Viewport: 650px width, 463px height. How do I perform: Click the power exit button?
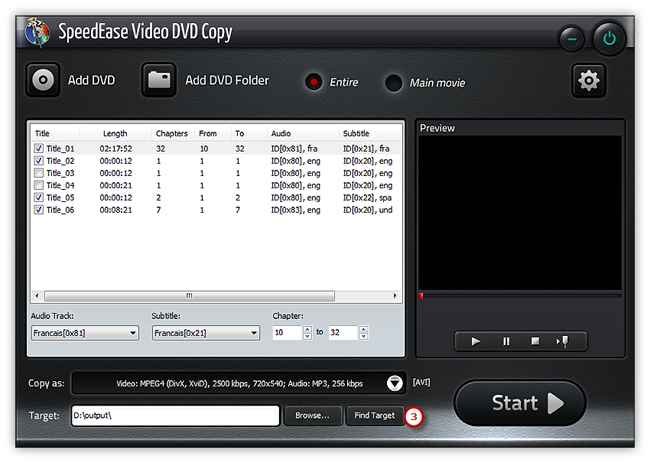[x=609, y=39]
